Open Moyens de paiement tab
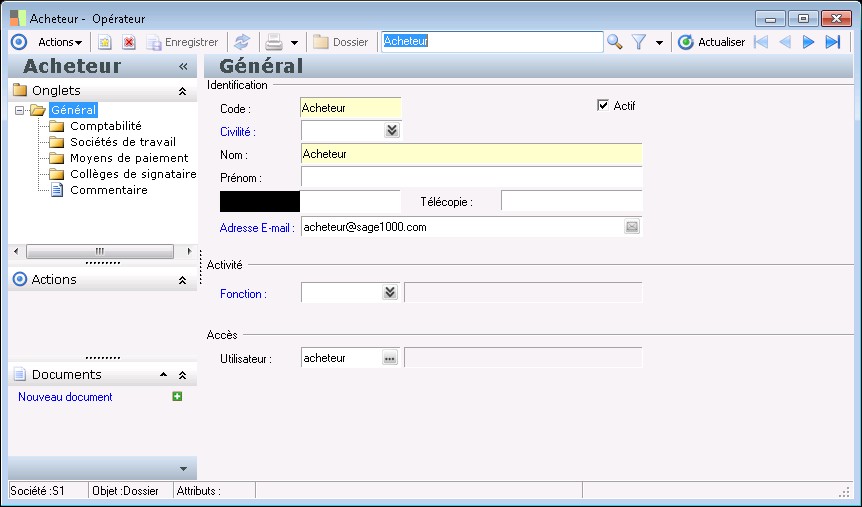This screenshot has width=862, height=507. 129,158
